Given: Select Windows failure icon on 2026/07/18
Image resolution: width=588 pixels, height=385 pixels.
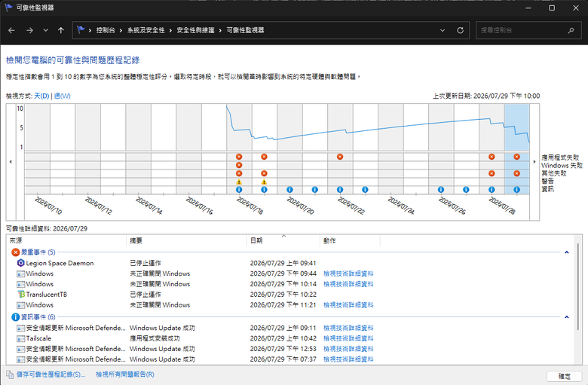Looking at the screenshot, I should coord(239,165).
